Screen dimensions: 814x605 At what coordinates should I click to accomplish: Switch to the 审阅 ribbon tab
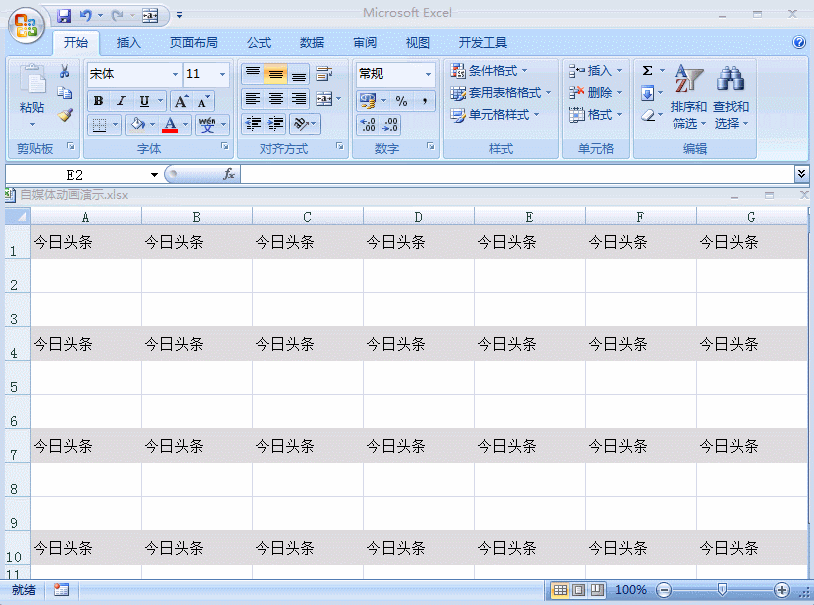365,43
